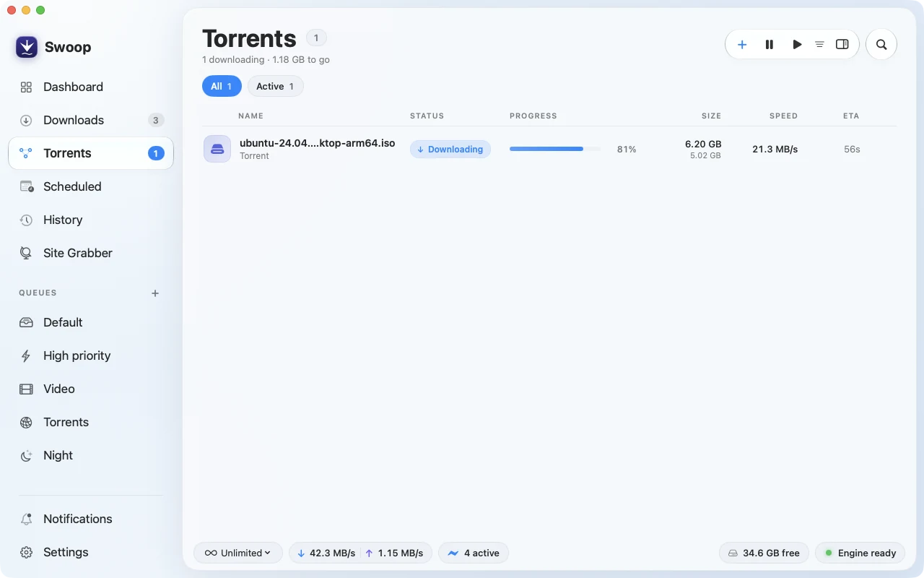
Task: Click the 81% progress value
Action: pyautogui.click(x=627, y=149)
